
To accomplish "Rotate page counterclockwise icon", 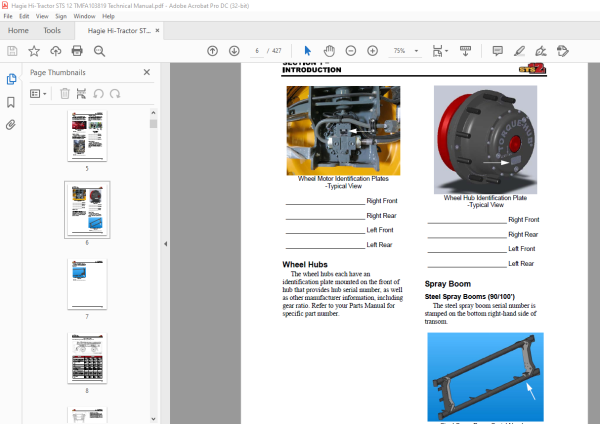I will pos(98,94).
